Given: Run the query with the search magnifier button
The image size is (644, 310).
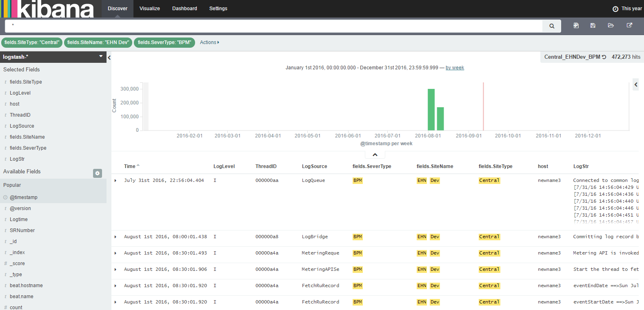Looking at the screenshot, I should [551, 26].
